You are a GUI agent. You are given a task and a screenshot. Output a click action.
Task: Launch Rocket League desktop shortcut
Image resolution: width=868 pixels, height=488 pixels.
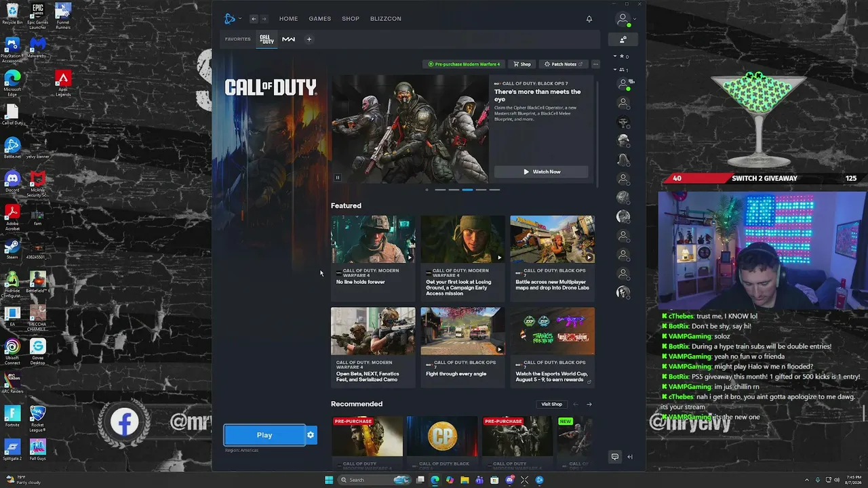[38, 419]
